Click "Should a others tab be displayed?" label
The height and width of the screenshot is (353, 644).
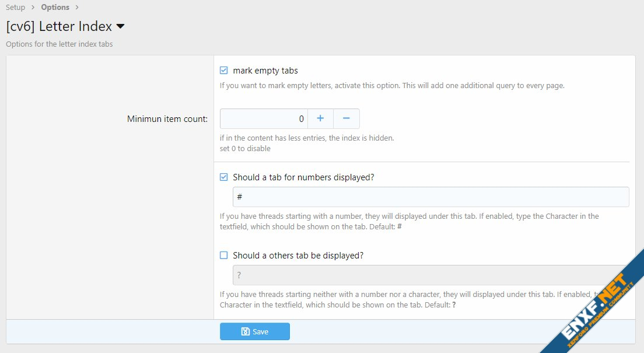click(x=298, y=256)
